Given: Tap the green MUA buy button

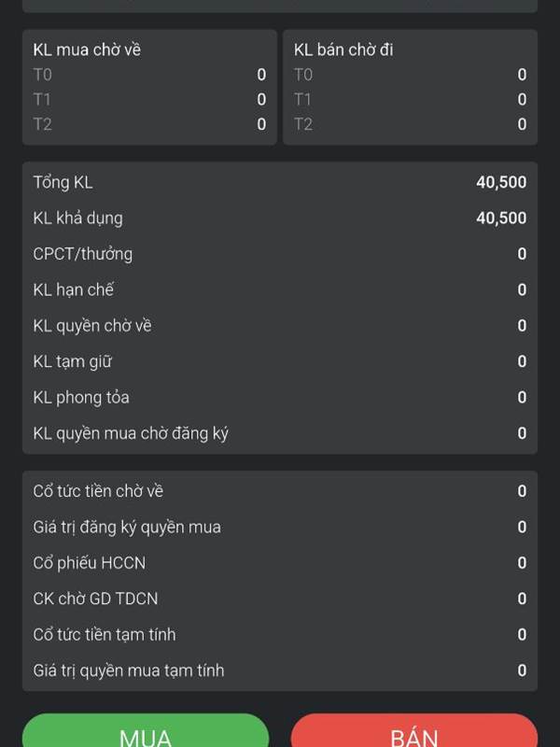Looking at the screenshot, I should tap(146, 730).
